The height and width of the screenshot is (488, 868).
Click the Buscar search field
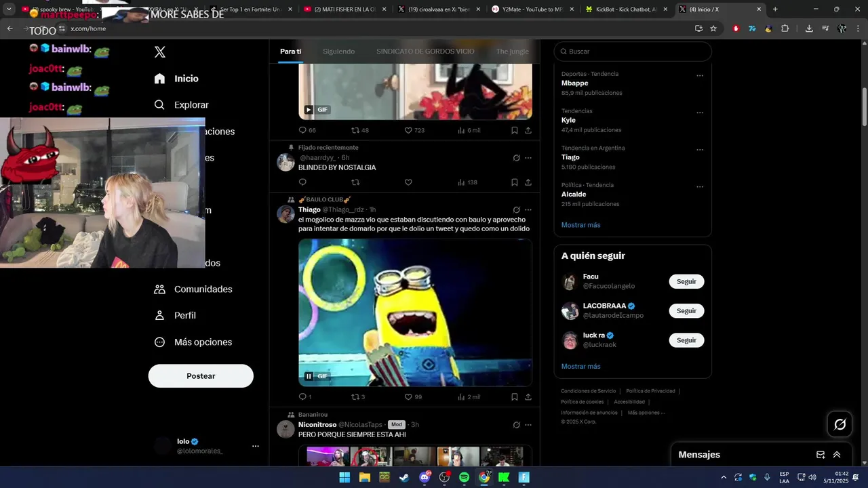pyautogui.click(x=633, y=52)
